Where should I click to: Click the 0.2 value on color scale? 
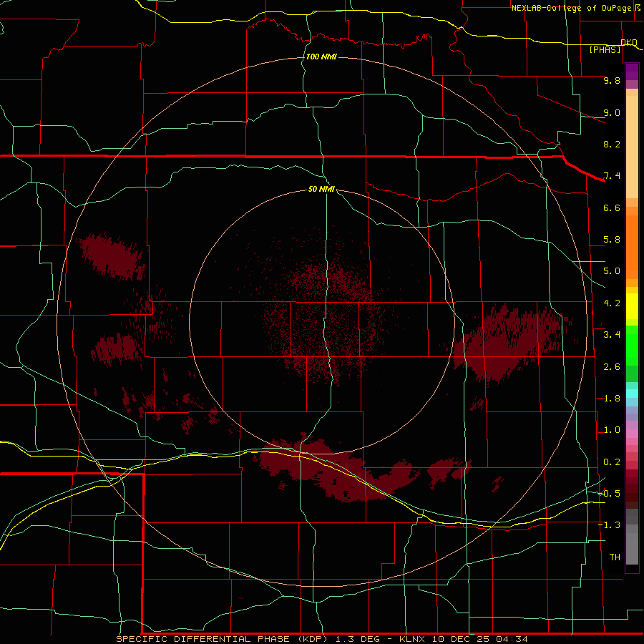[x=612, y=462]
